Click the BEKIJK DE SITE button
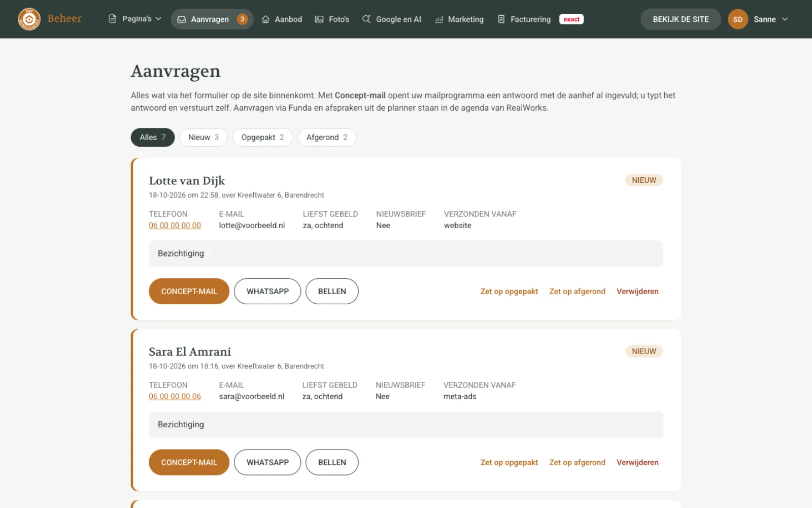812x508 pixels. (x=681, y=19)
